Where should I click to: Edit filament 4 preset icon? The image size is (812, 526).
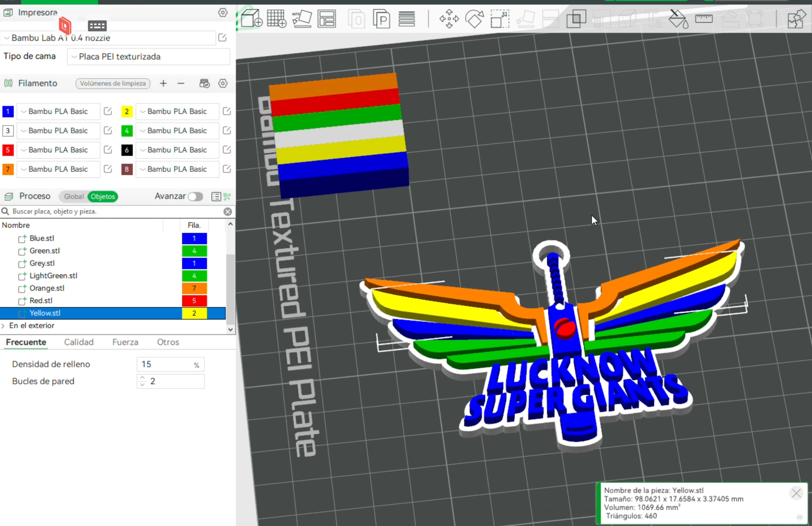click(x=227, y=131)
